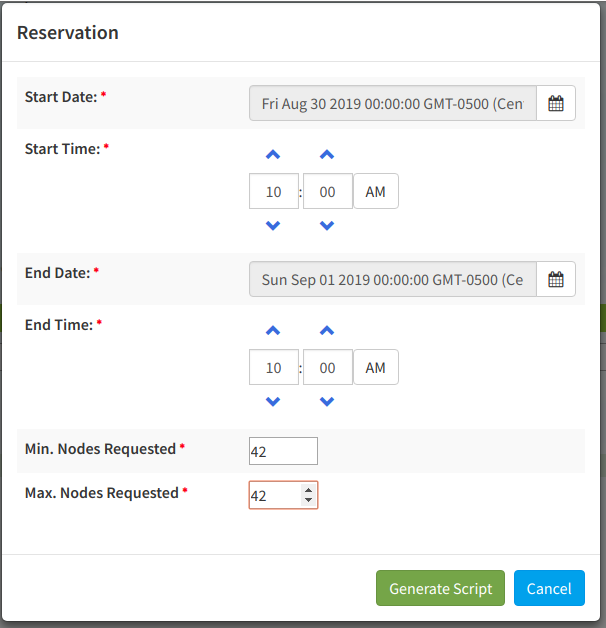Increase the End Time hour

pos(273,331)
